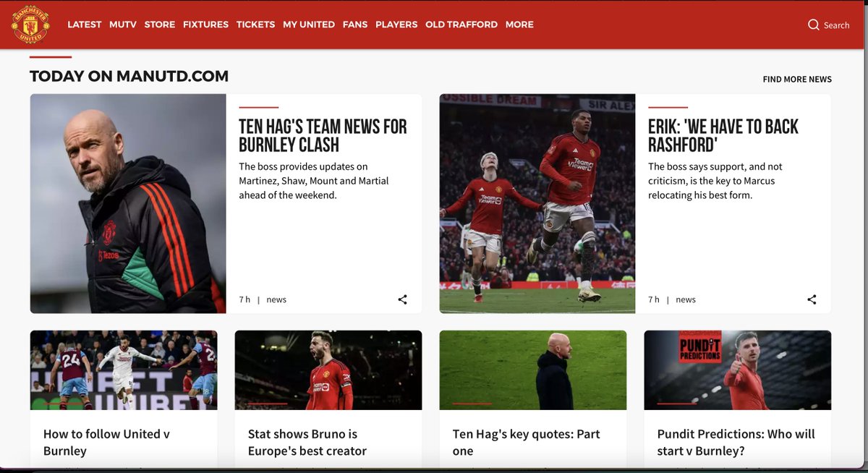Open the 'How to follow United v Burnley' article
The height and width of the screenshot is (473, 868).
pos(106,442)
